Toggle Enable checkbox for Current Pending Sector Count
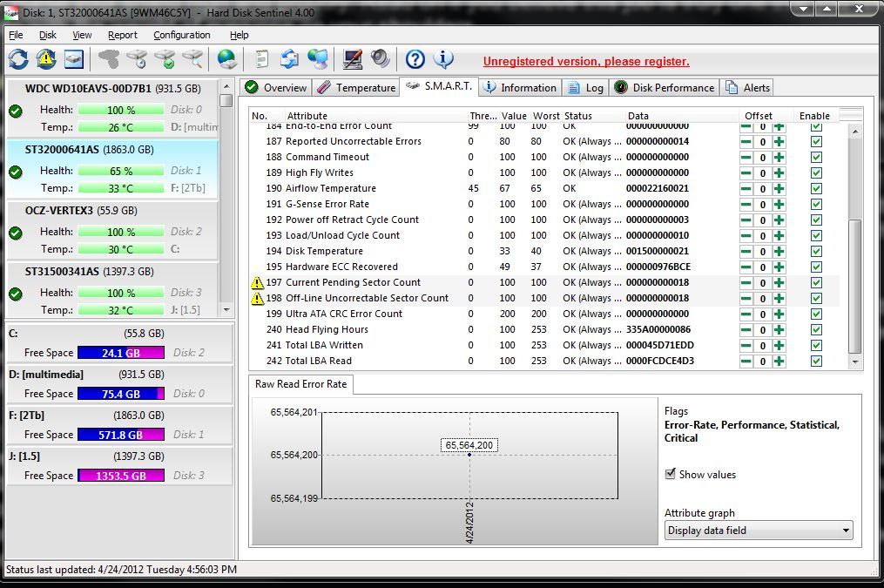Image resolution: width=884 pixels, height=588 pixels. pyautogui.click(x=816, y=282)
